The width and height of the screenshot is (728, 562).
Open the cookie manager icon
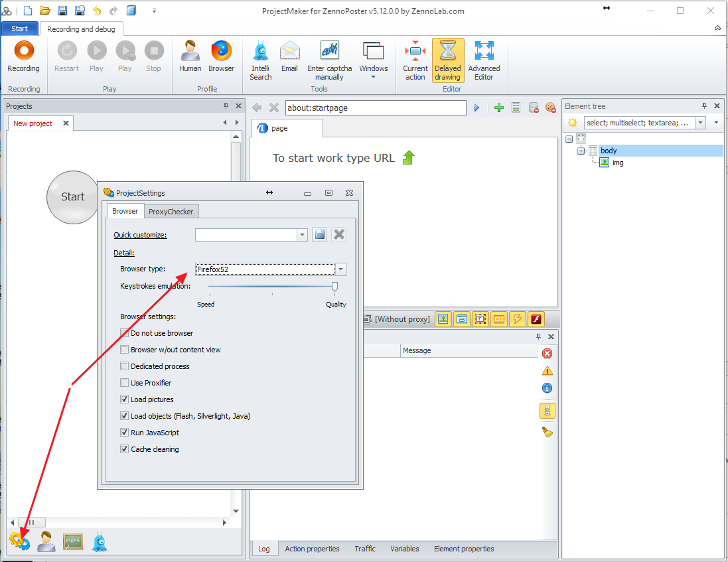[551, 107]
